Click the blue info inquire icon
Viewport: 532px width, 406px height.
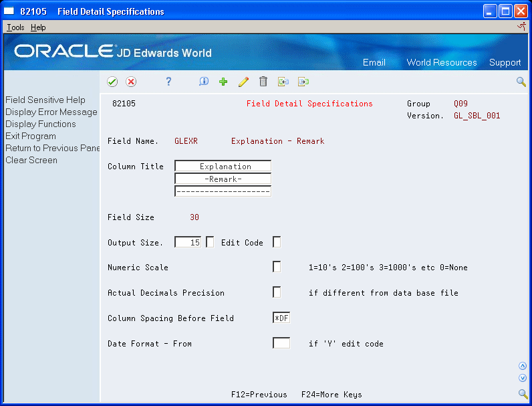204,82
